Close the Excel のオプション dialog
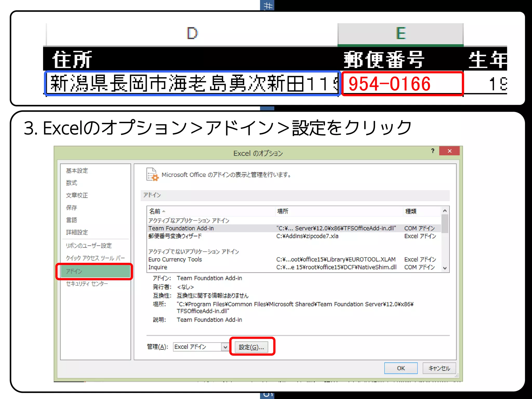532x399 pixels. click(449, 151)
